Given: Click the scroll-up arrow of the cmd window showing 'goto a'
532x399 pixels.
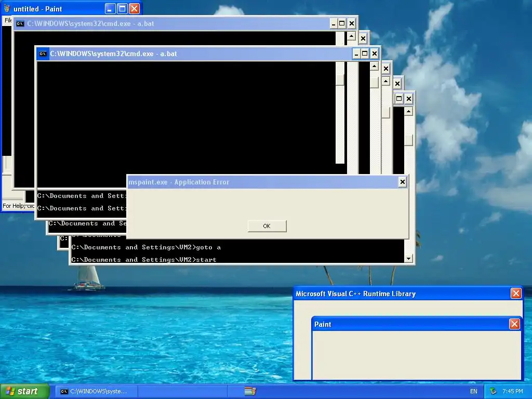Looking at the screenshot, I should click(x=408, y=111).
